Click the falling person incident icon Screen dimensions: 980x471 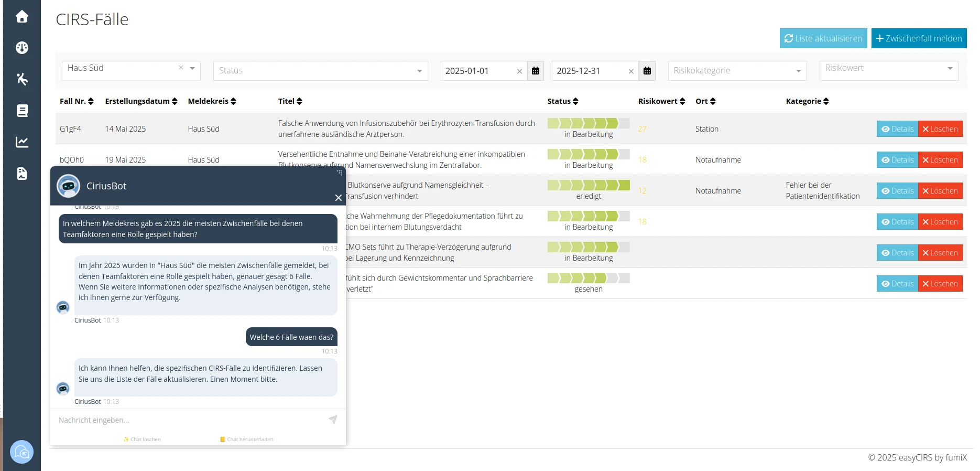coord(21,79)
